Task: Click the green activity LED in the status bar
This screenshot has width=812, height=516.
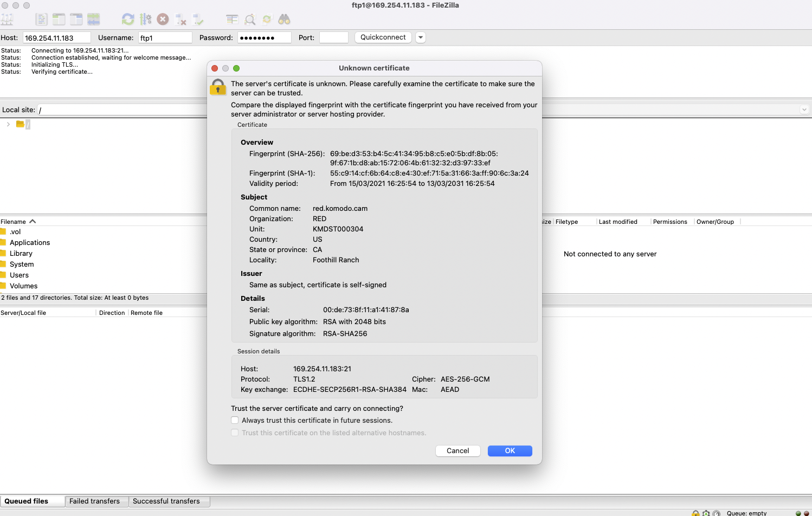Action: coord(798,513)
